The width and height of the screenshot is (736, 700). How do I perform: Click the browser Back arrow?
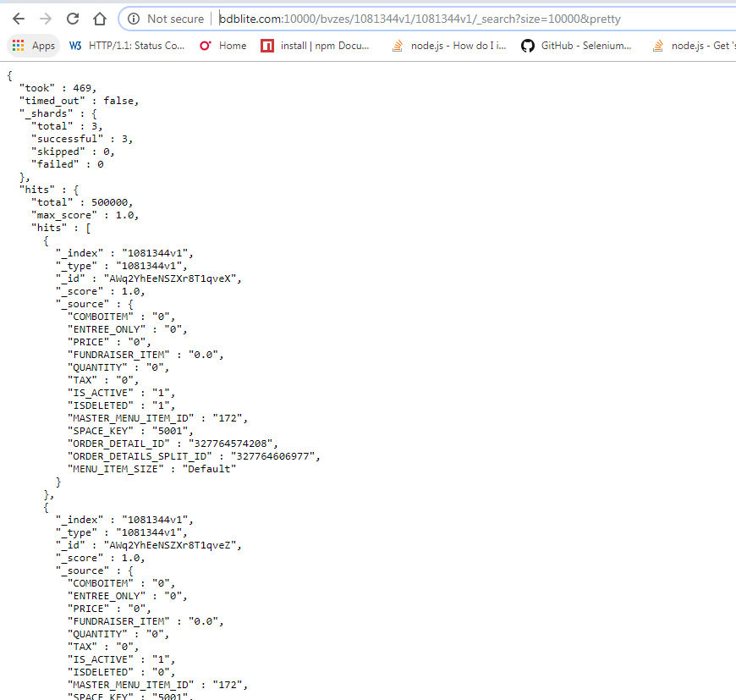click(x=19, y=19)
